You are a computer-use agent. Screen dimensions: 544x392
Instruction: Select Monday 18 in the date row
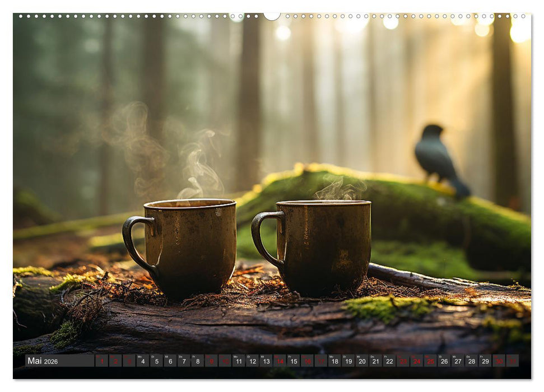click(334, 361)
